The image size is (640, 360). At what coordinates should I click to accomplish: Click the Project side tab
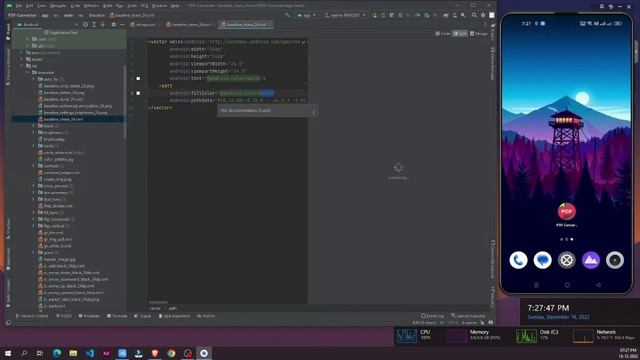8,32
